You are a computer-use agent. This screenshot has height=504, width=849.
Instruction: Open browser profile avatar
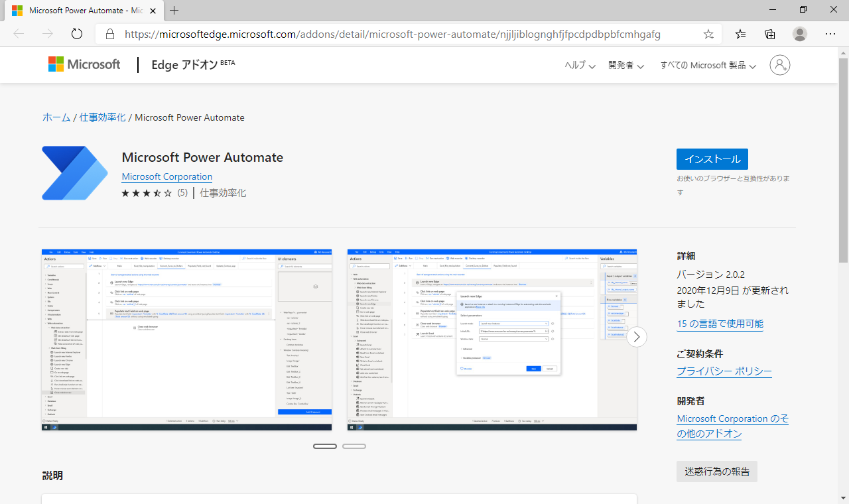tap(800, 34)
